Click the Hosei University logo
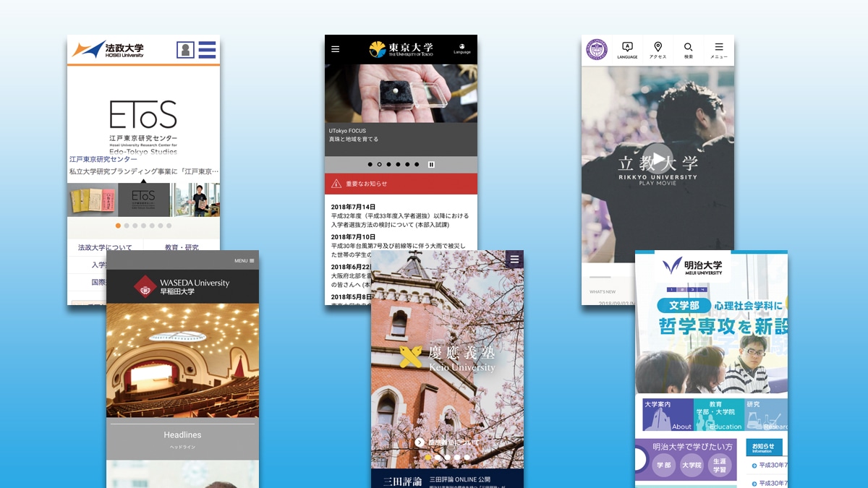This screenshot has height=488, width=868. [107, 50]
